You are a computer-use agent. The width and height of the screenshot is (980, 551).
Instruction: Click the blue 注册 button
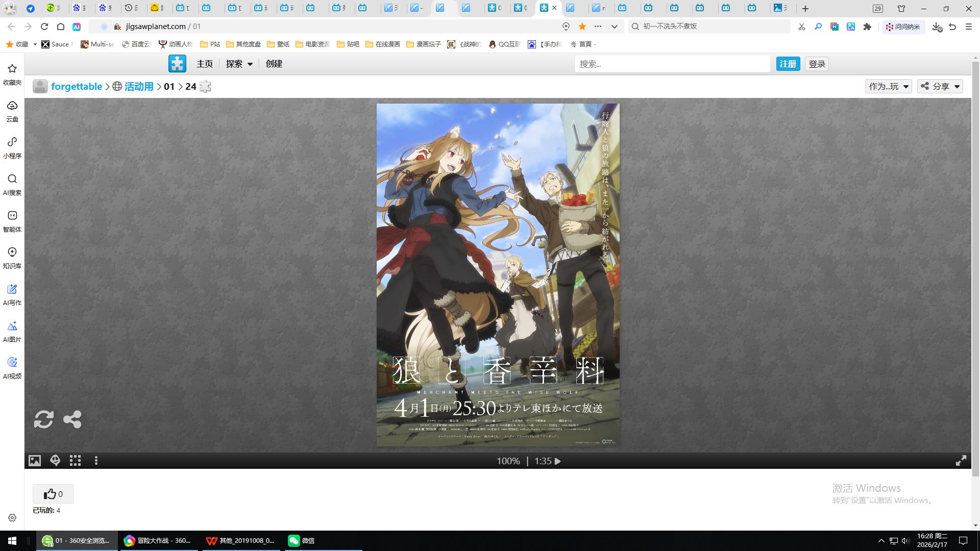click(x=788, y=64)
